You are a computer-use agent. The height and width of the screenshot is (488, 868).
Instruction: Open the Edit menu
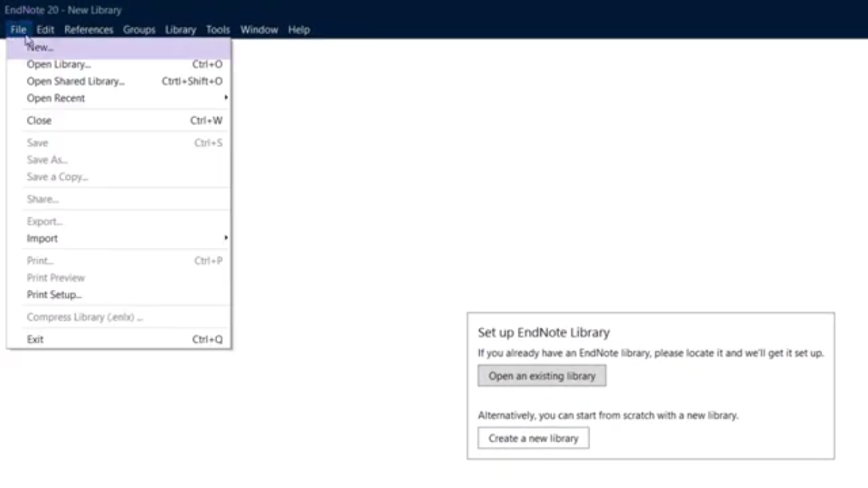tap(45, 30)
